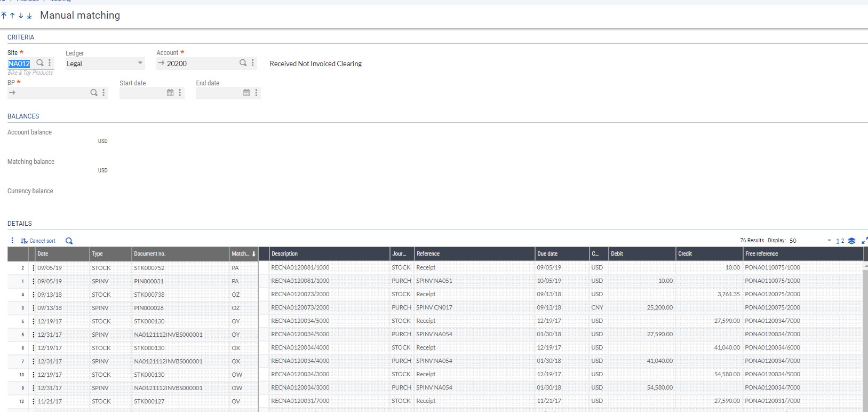Expand the details grid to fullscreen
Image resolution: width=868 pixels, height=412 pixels.
[x=864, y=241]
